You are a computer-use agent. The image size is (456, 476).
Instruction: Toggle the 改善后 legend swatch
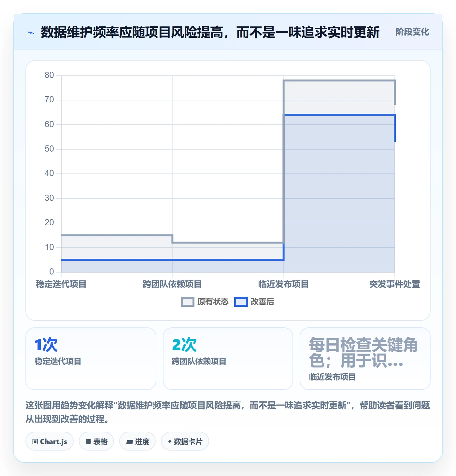point(241,302)
